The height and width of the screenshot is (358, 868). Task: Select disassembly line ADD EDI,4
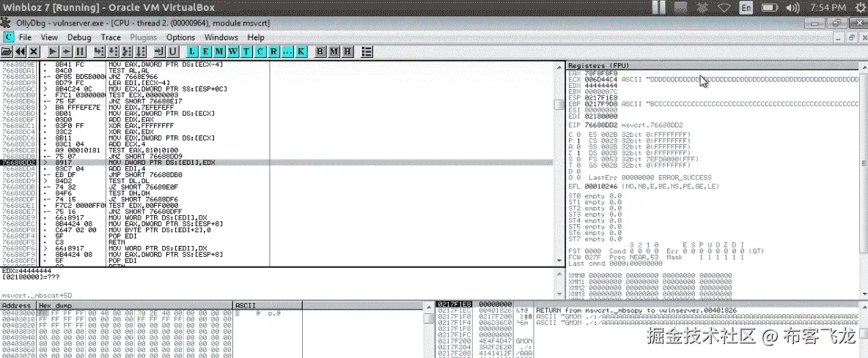pyautogui.click(x=124, y=168)
